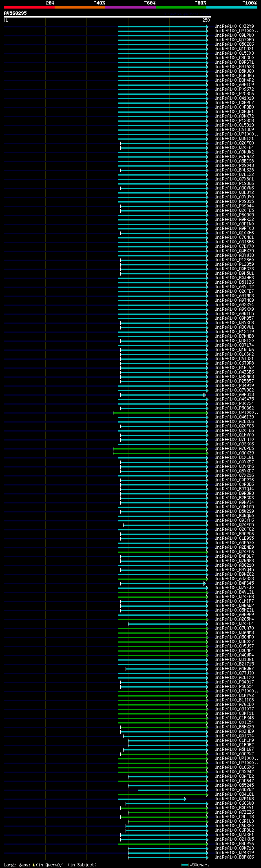
Task: Select the AV560295 query label
Action: pos(15,13)
